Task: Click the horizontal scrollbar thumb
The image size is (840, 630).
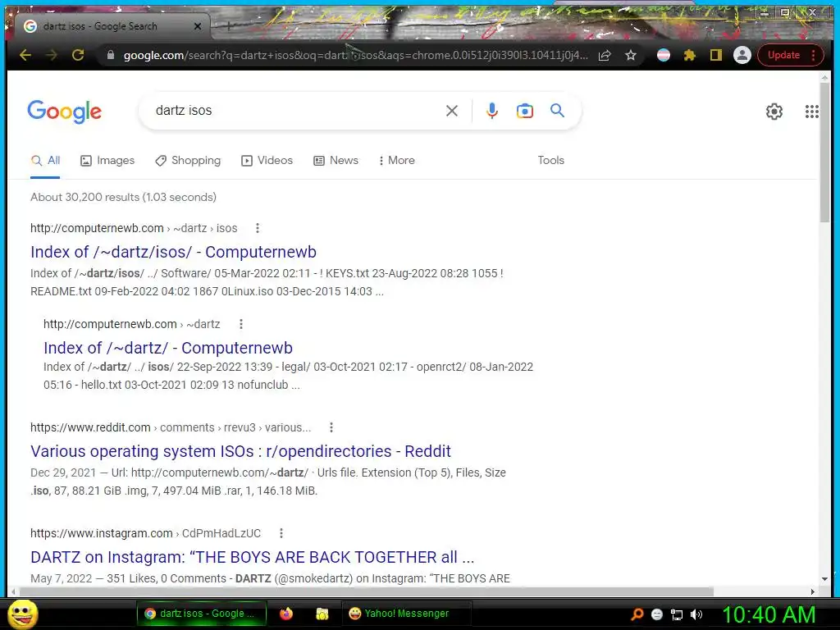Action: point(367,591)
